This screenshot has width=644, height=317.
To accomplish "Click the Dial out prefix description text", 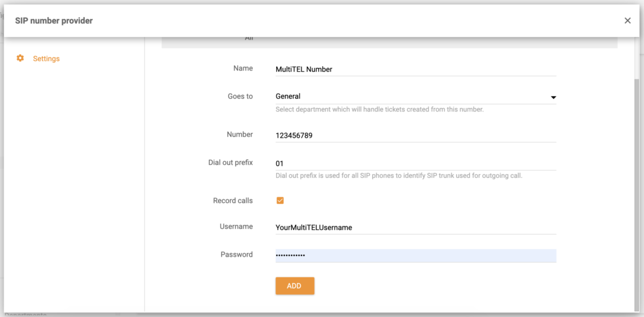I will click(399, 175).
